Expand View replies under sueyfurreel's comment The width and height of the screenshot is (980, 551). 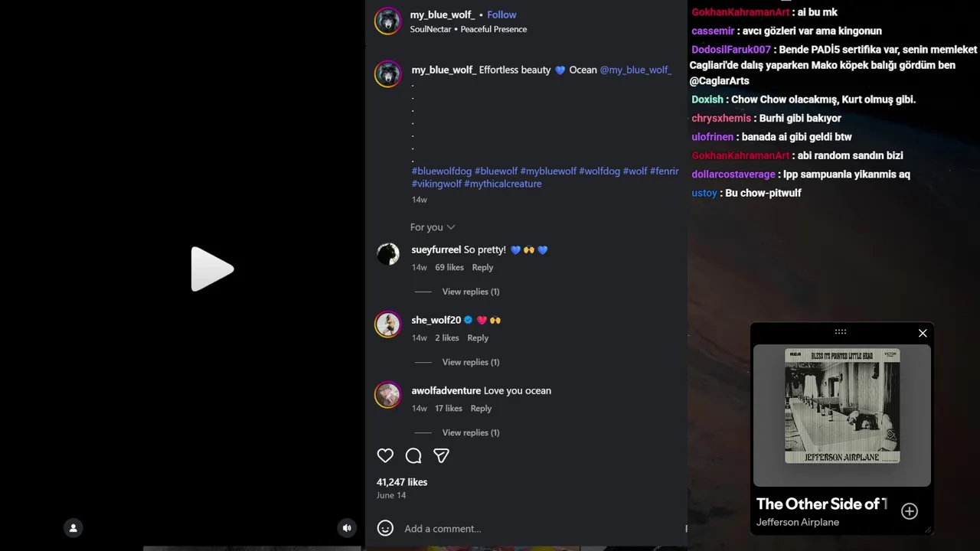[470, 292]
